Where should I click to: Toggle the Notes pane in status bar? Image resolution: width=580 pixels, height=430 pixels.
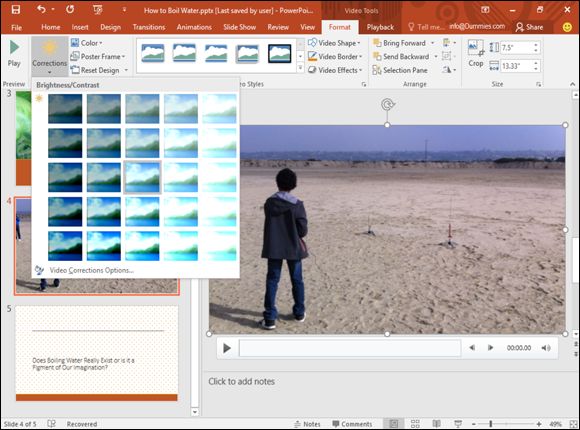[x=307, y=424]
